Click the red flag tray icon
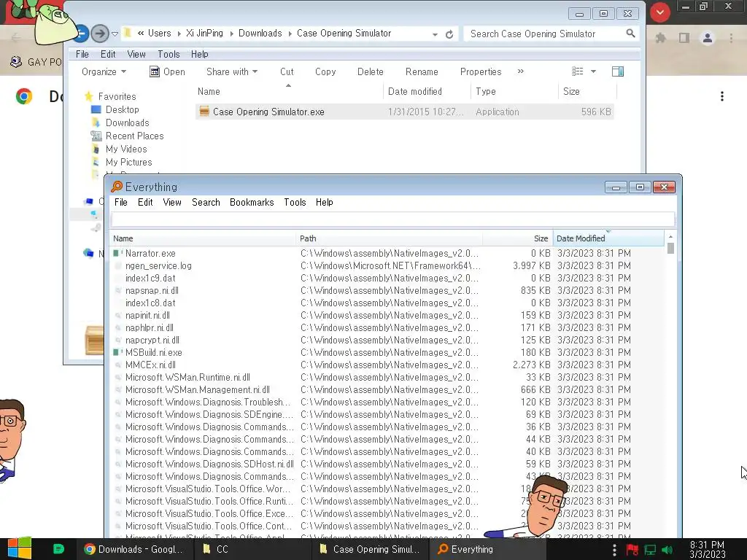The image size is (747, 560). click(632, 550)
